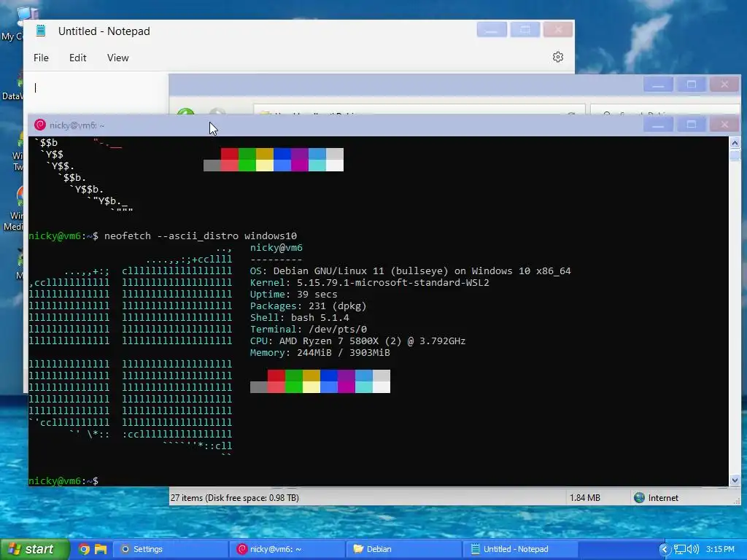Click the Terminal: /dev/pts/0 line
This screenshot has height=560, width=747.
(x=309, y=329)
